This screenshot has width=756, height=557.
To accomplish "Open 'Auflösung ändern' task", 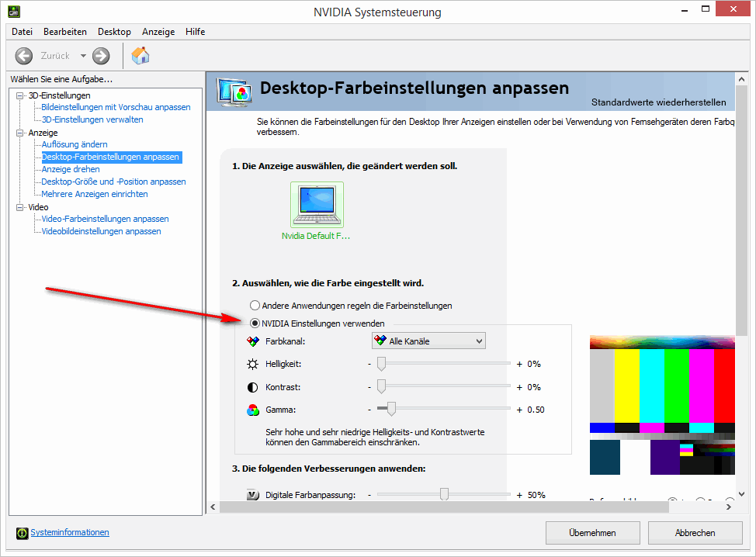I will (75, 144).
